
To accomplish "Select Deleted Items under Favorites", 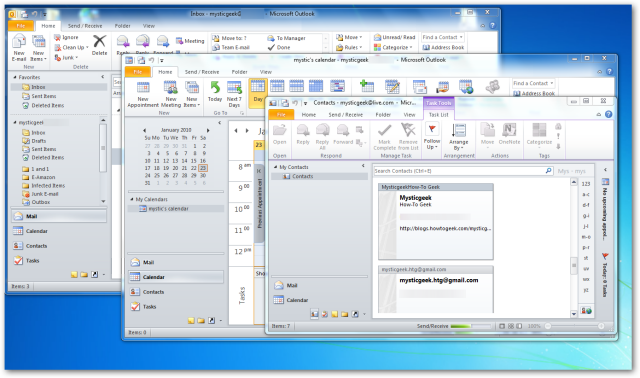I will coord(44,105).
